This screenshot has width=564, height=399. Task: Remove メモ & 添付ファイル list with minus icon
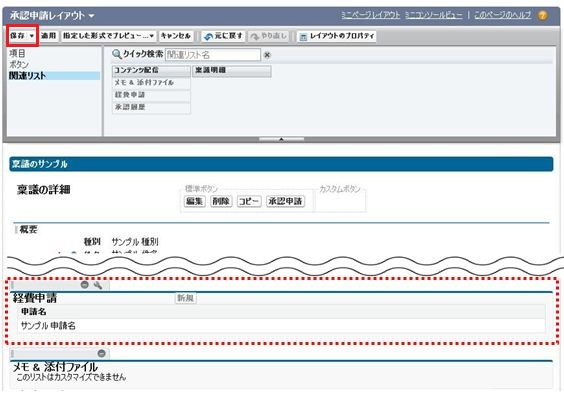pyautogui.click(x=101, y=353)
